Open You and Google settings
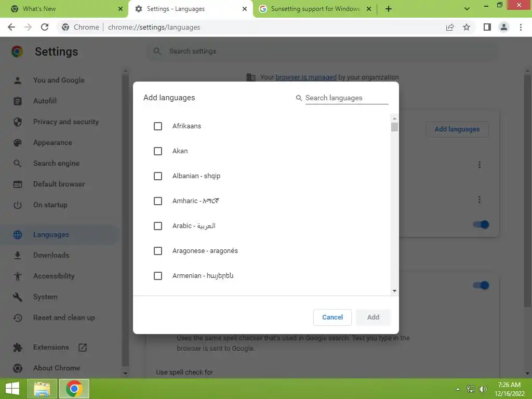 59,81
